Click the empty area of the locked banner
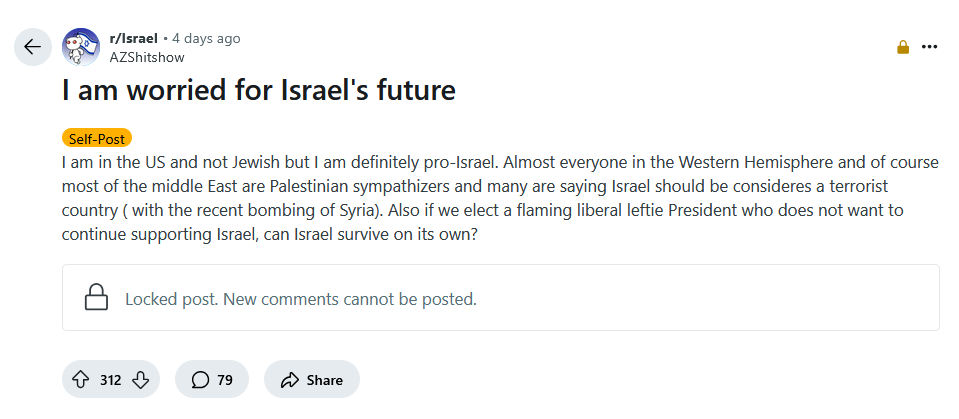 pyautogui.click(x=700, y=298)
